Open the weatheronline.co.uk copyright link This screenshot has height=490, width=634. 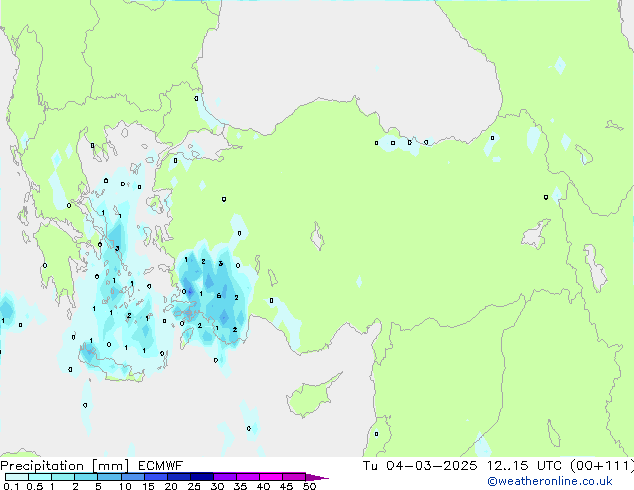[x=550, y=481]
